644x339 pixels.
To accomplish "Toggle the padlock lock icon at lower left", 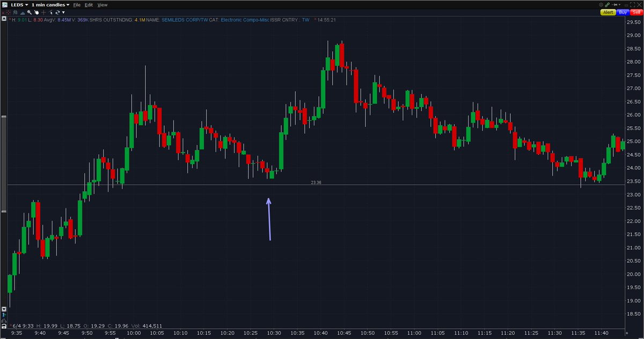I will point(4,326).
